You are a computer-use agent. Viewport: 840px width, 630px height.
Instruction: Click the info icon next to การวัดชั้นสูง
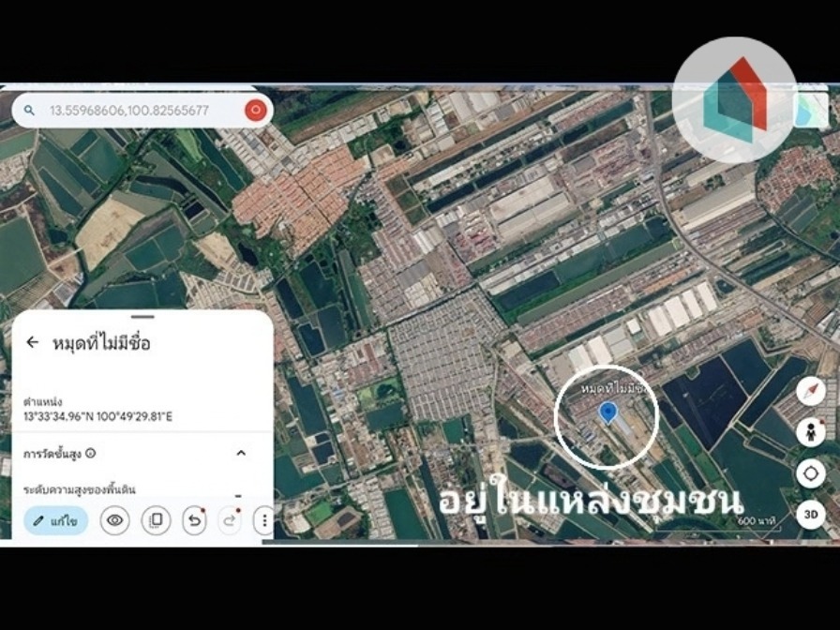point(91,454)
